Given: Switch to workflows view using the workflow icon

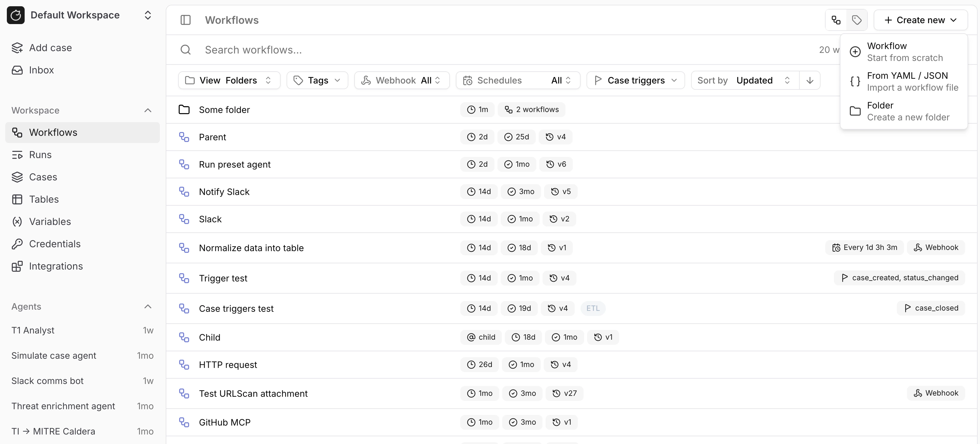Looking at the screenshot, I should tap(835, 20).
